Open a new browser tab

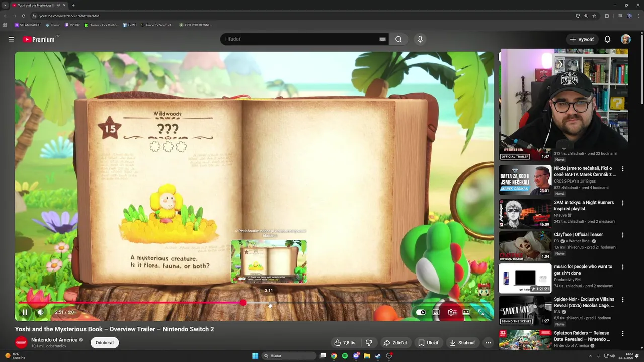[73, 5]
